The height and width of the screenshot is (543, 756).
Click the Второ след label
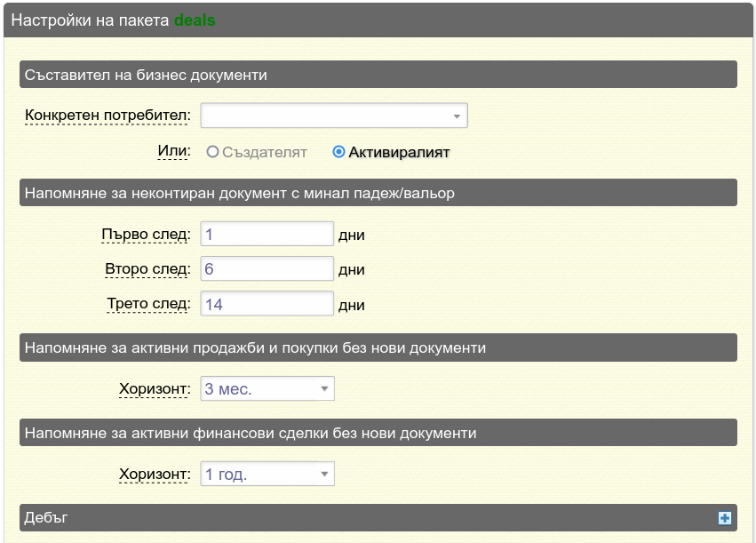point(148,269)
